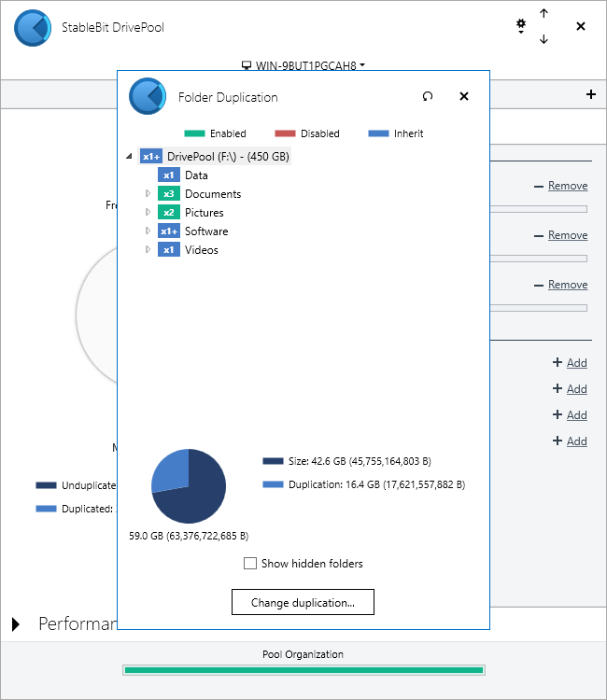Click the up arrow in title bar
The height and width of the screenshot is (700, 607).
point(543,13)
